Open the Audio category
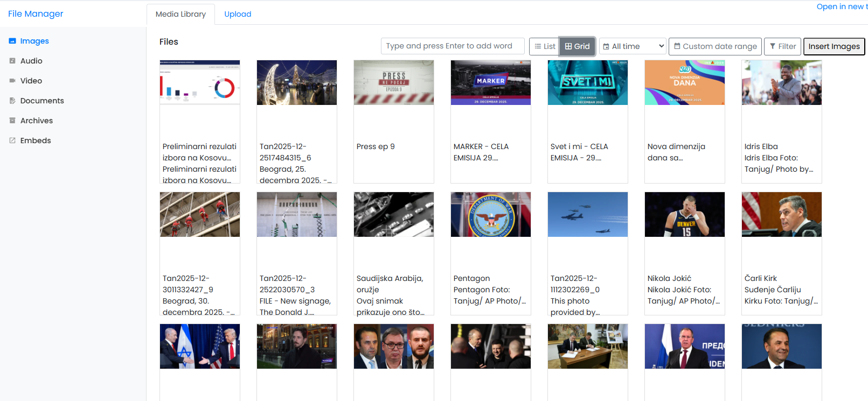This screenshot has height=401, width=868. click(x=31, y=61)
